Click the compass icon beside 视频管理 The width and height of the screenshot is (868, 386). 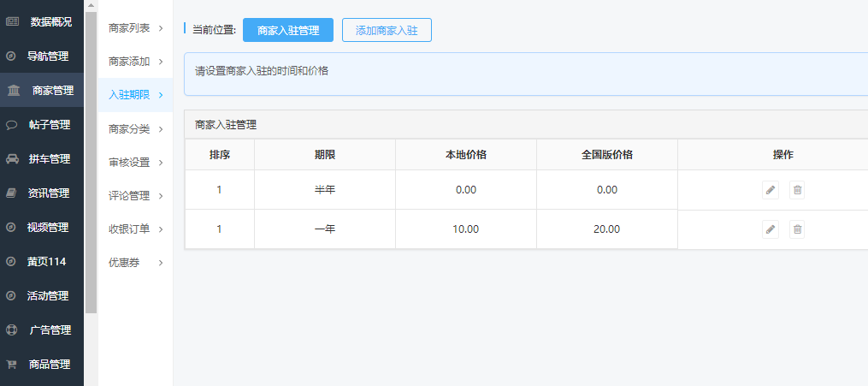coord(10,227)
